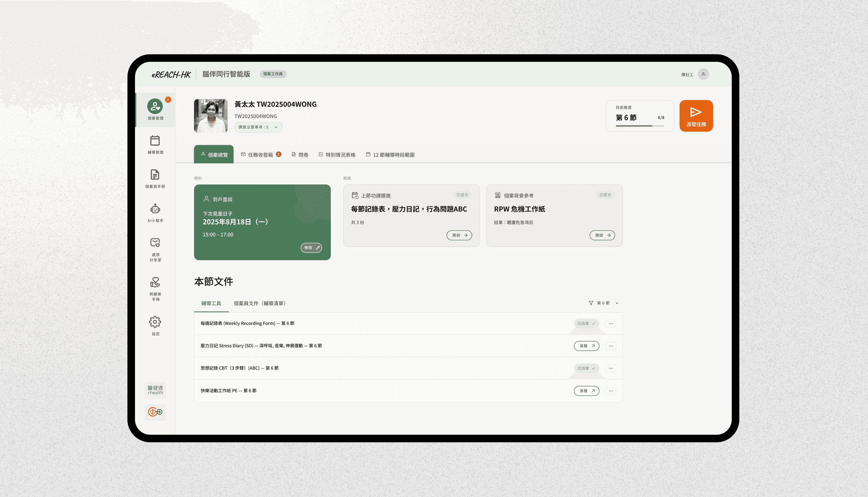This screenshot has width=868, height=497.
Task: Click 修改 button on appointment card
Action: click(x=311, y=248)
